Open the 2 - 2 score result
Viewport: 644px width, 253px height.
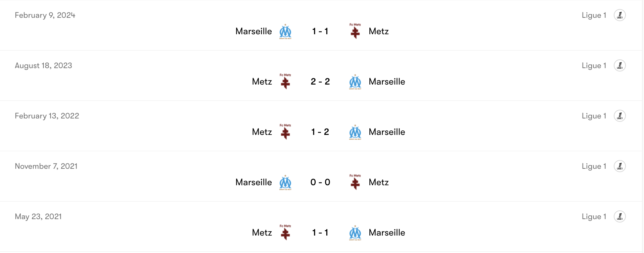coord(320,82)
